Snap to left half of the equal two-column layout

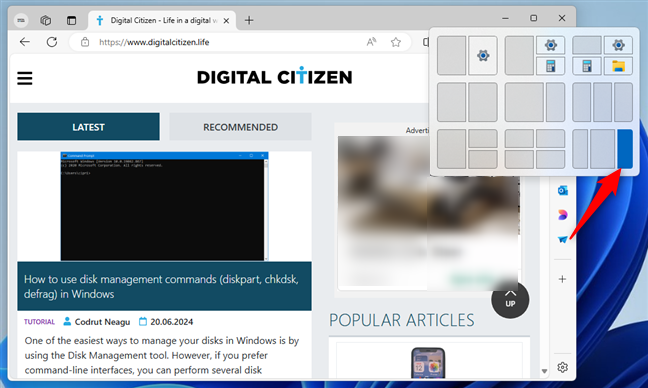coord(451,102)
